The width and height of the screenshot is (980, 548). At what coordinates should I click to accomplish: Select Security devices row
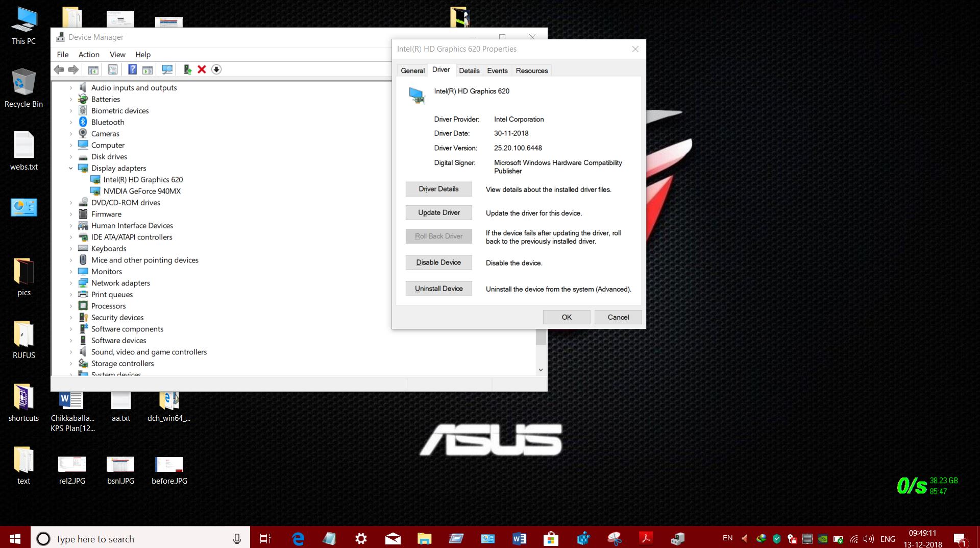click(111, 318)
